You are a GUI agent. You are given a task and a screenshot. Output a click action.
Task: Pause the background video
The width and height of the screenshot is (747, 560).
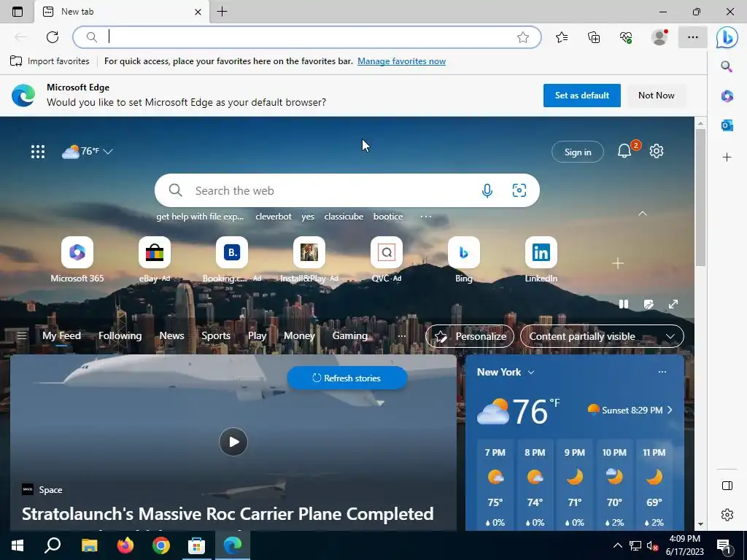pos(624,304)
